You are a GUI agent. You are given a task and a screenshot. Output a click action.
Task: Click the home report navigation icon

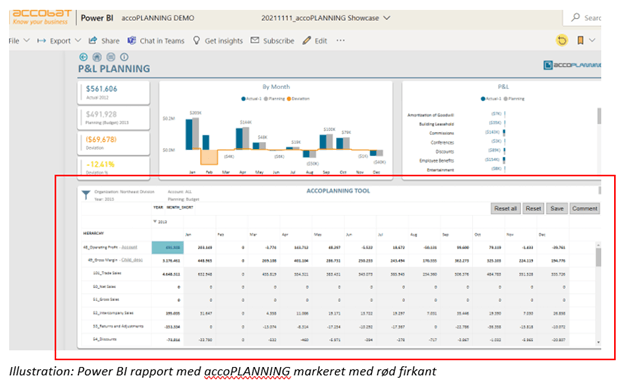pos(97,57)
